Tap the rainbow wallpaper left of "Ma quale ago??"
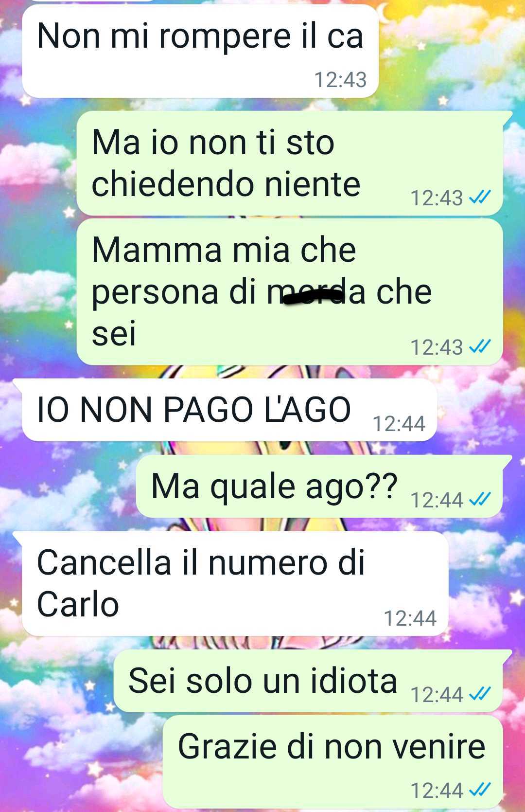 tap(68, 487)
